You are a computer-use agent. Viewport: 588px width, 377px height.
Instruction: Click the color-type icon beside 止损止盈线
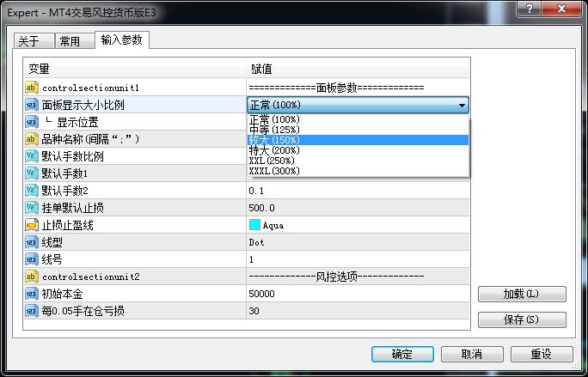pos(32,225)
